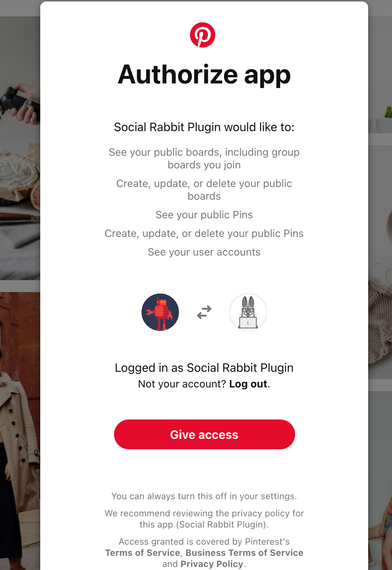Click the swap arrows icon between avatars
The height and width of the screenshot is (570, 392).
click(x=204, y=312)
